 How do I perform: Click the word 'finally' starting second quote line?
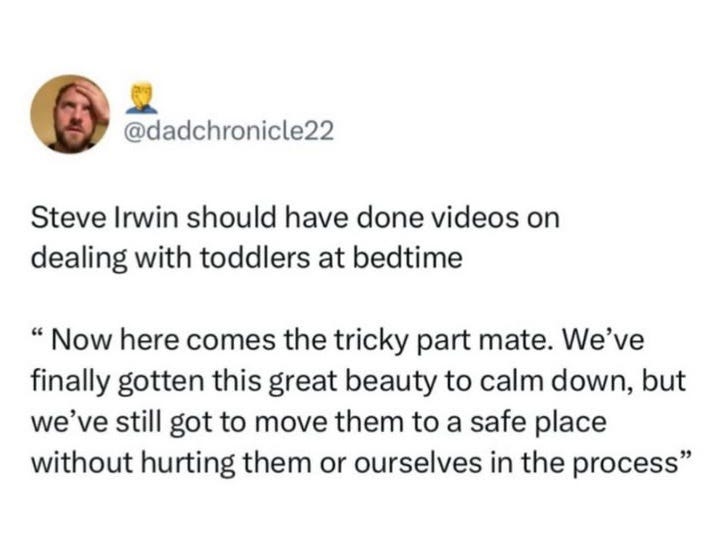point(71,382)
